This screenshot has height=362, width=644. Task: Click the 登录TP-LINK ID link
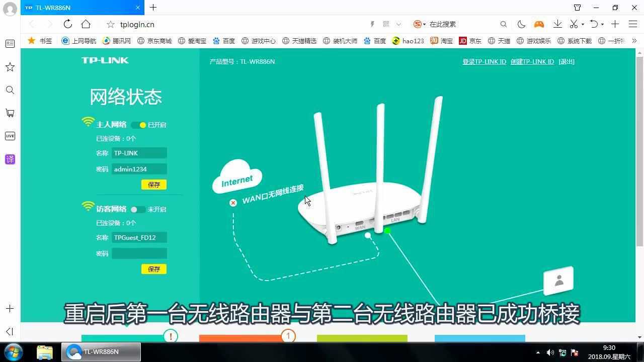click(484, 61)
